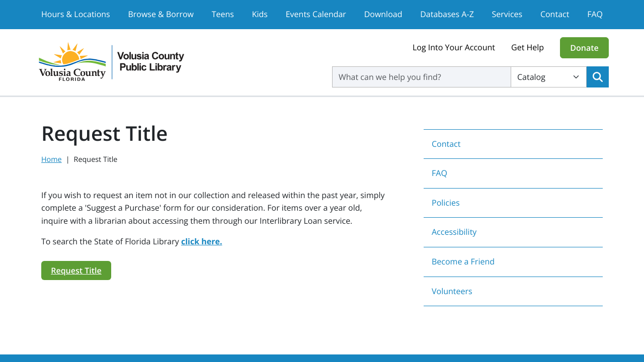
Task: Open the Kids page
Action: [x=260, y=14]
